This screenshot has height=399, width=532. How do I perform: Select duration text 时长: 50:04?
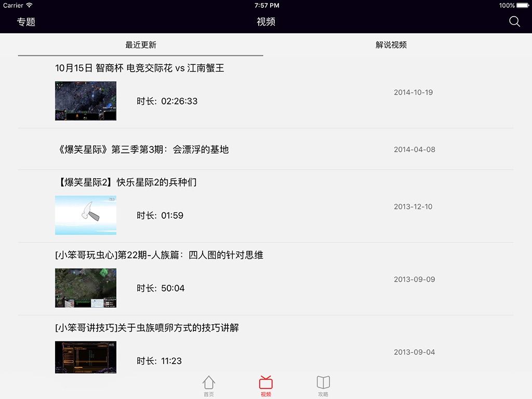[x=161, y=288]
